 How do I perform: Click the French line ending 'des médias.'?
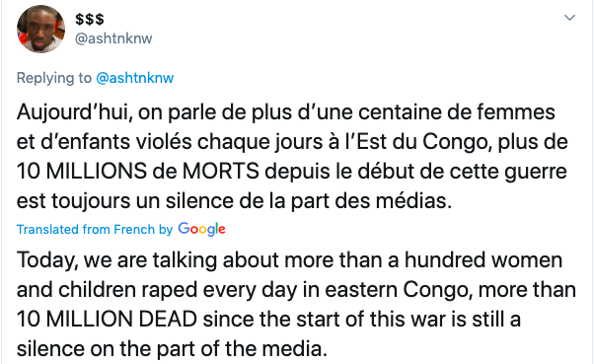pos(234,201)
